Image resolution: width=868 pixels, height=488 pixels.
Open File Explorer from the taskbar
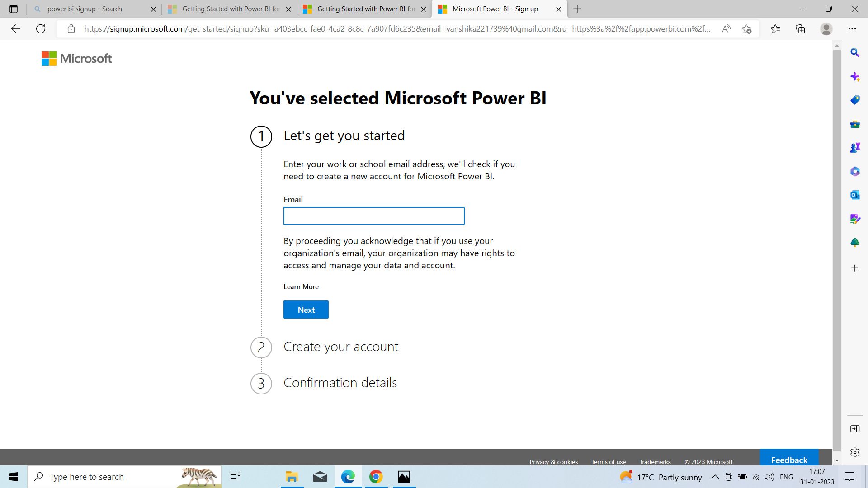[x=292, y=477]
